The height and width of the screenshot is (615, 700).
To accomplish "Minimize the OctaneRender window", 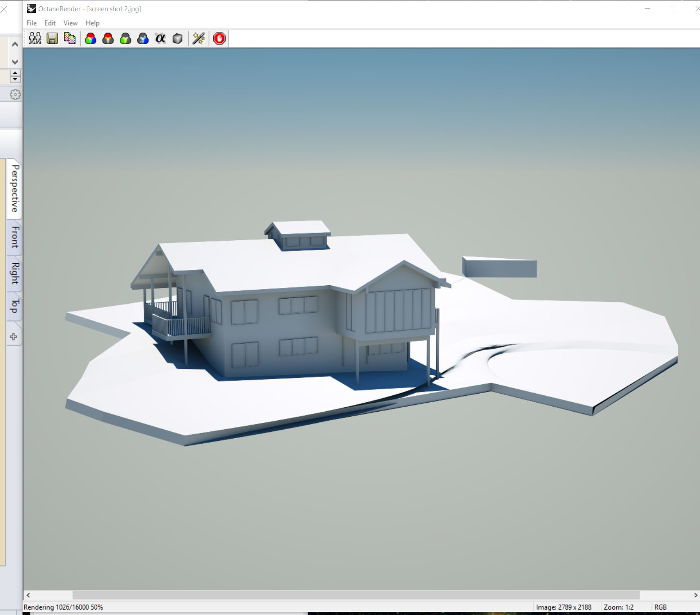I will [647, 9].
